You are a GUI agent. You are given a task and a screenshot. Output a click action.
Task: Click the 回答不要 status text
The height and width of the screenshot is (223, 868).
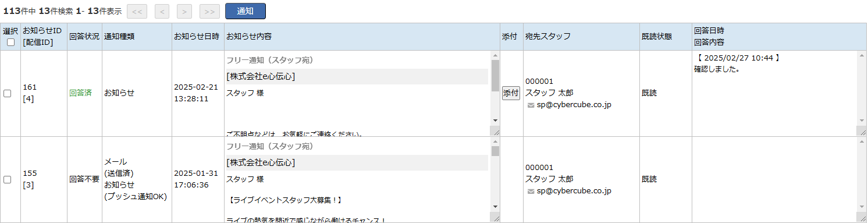tap(84, 180)
